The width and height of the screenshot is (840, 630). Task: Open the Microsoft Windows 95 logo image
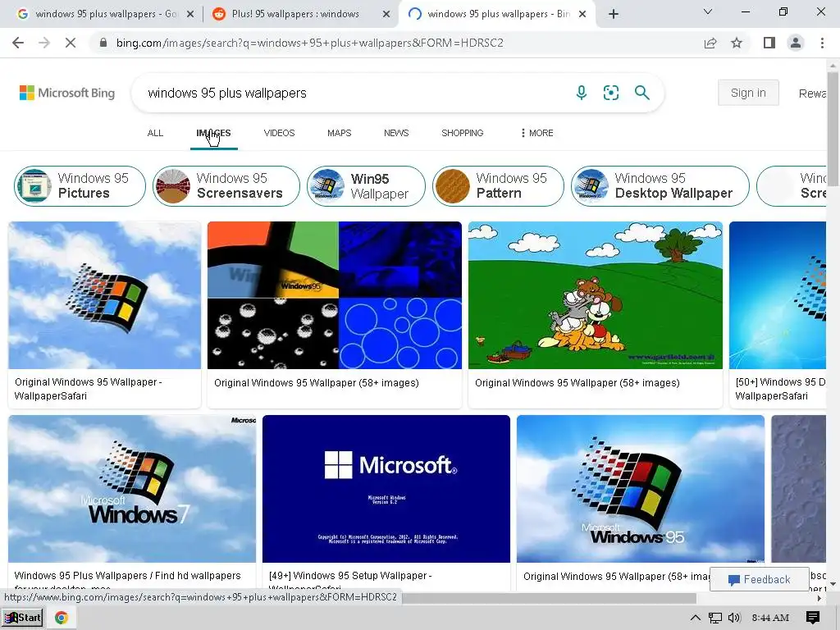point(640,489)
